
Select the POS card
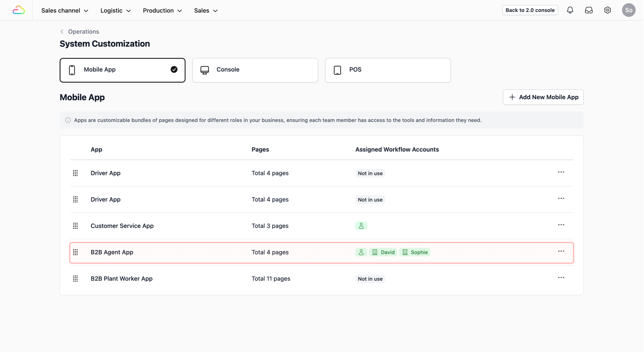(x=388, y=70)
